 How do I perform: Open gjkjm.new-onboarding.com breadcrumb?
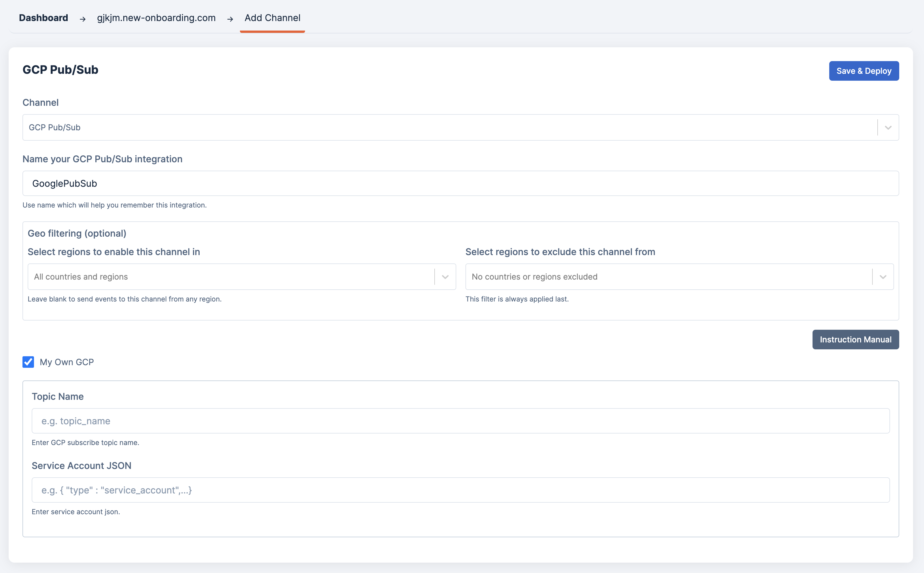156,18
